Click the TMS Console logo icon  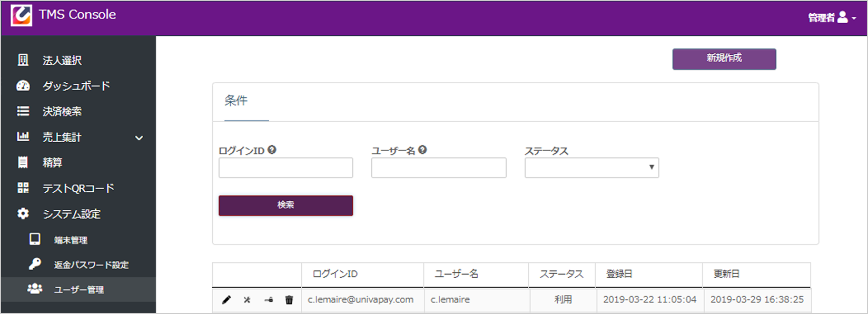[x=22, y=15]
